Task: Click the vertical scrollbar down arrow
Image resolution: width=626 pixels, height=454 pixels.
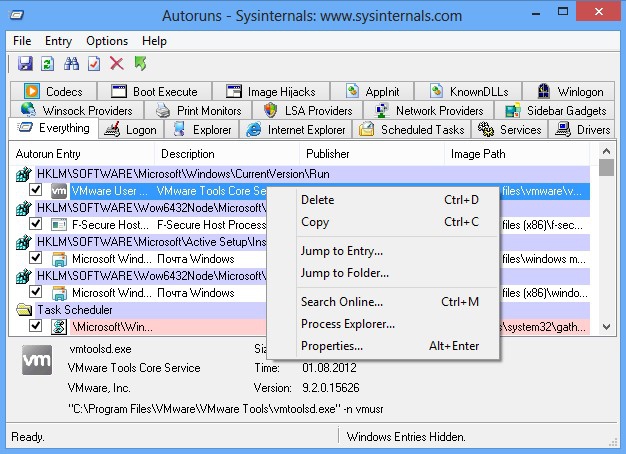Action: tap(606, 326)
